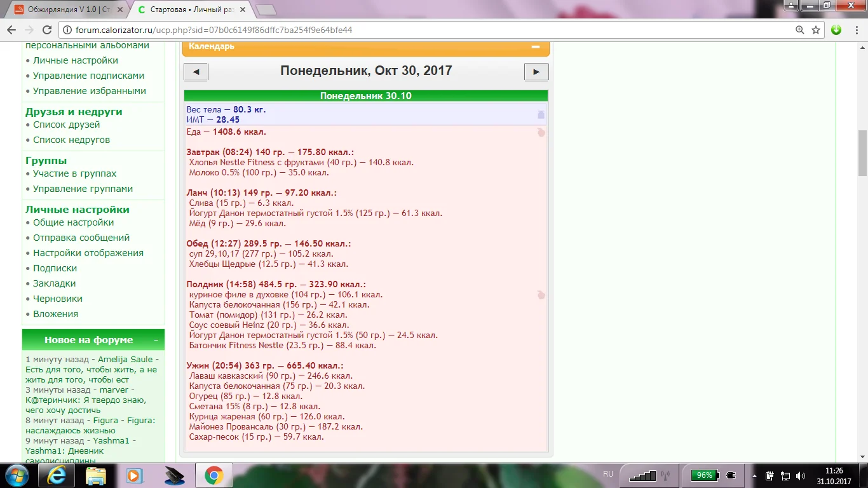
Task: Reload the page with the refresh icon
Action: point(46,30)
